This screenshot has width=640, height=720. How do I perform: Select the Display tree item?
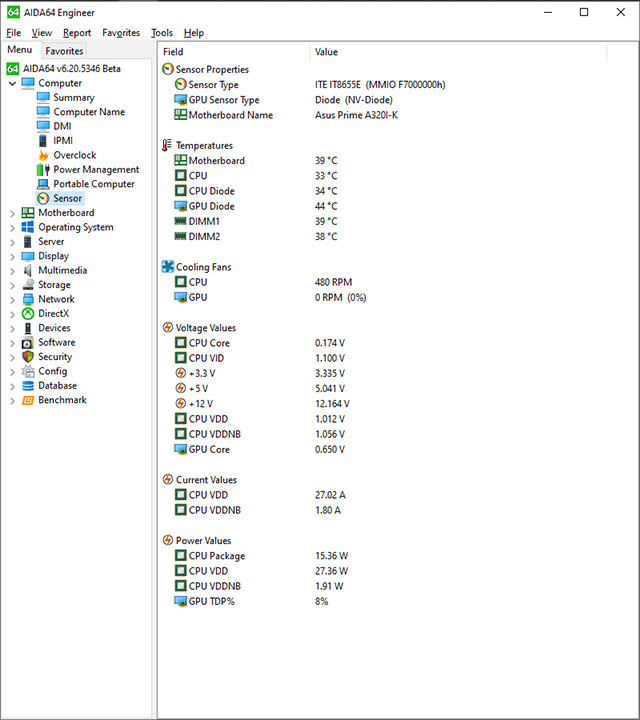click(53, 256)
